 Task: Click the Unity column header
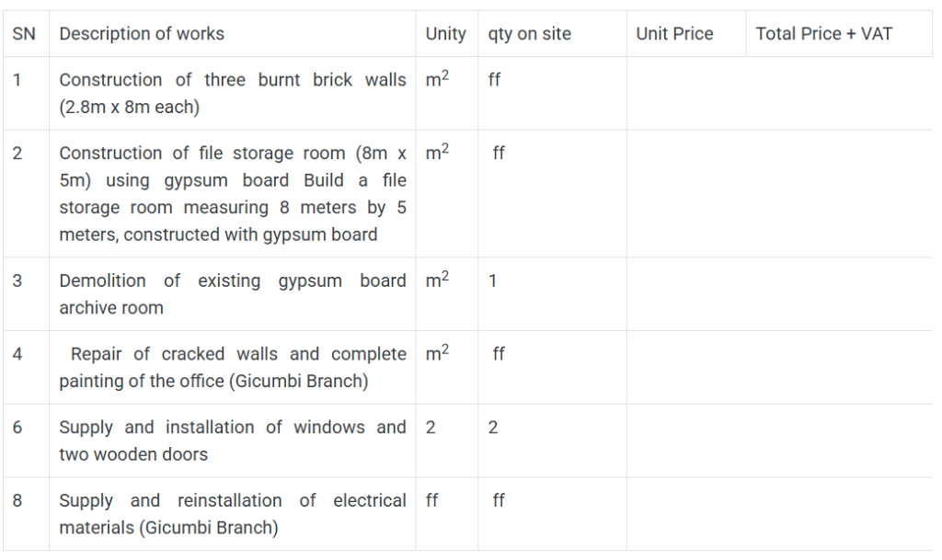click(445, 34)
